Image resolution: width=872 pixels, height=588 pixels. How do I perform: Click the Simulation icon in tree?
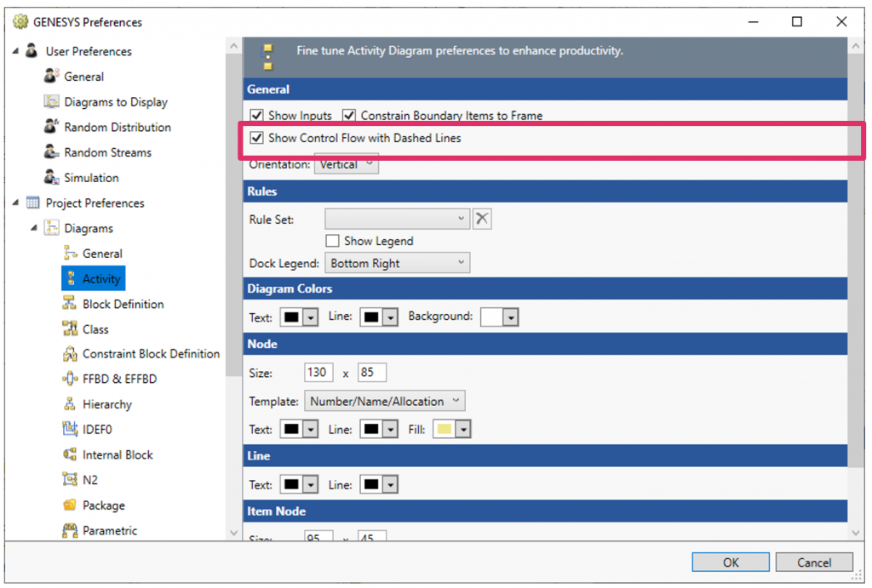[51, 177]
